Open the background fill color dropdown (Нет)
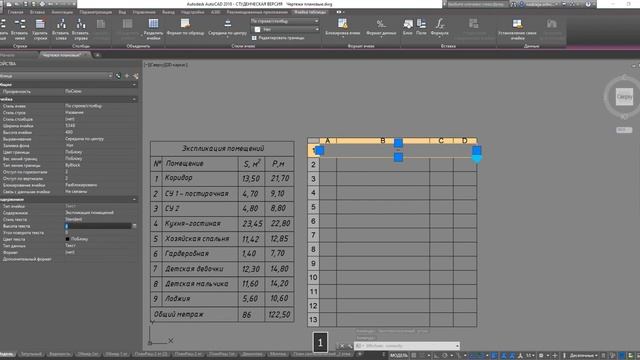The image size is (640, 360). [x=284, y=29]
